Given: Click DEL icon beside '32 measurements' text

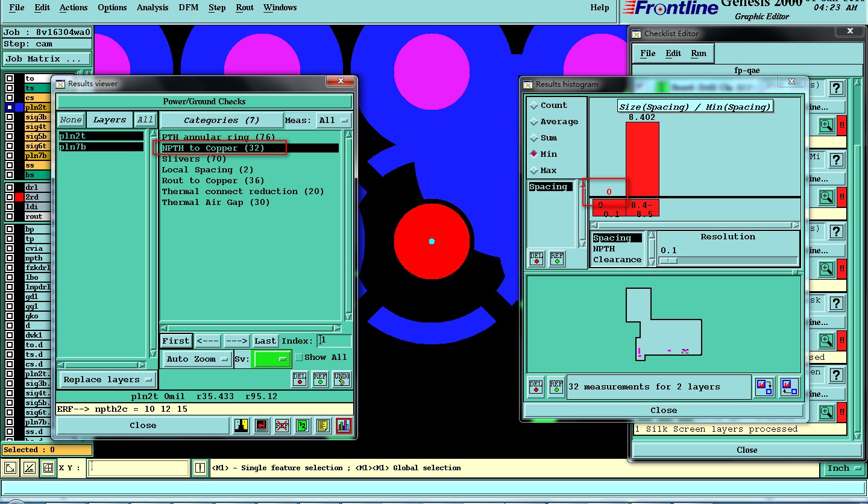Looking at the screenshot, I should click(536, 386).
